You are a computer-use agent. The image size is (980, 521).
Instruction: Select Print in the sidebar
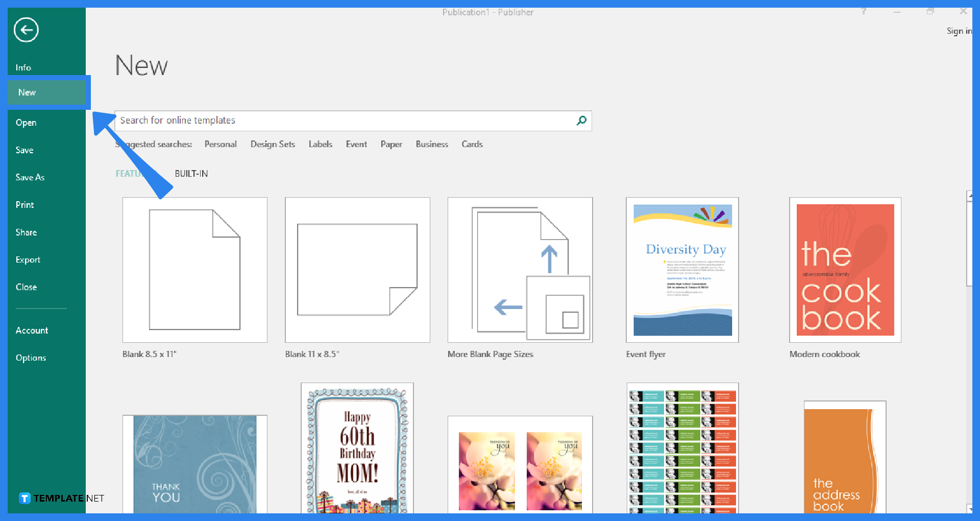pos(24,204)
